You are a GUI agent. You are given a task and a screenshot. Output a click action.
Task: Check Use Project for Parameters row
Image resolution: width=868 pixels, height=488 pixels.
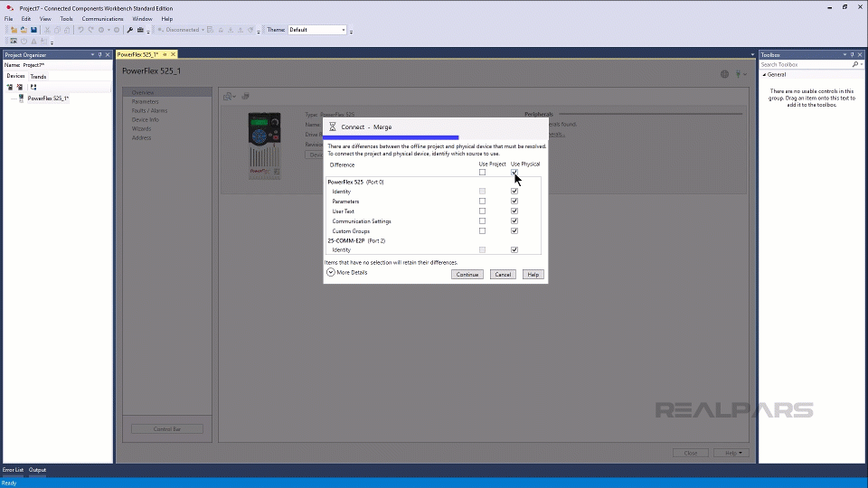click(482, 202)
